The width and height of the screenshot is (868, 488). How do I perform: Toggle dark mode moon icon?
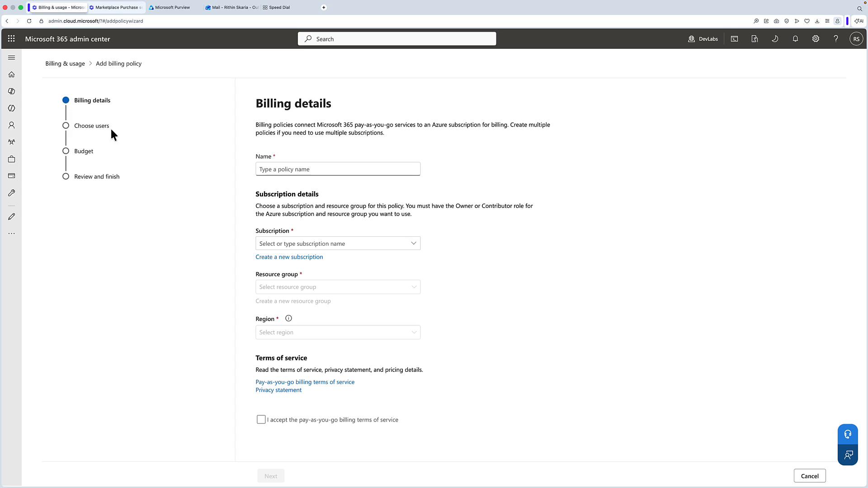[775, 39]
